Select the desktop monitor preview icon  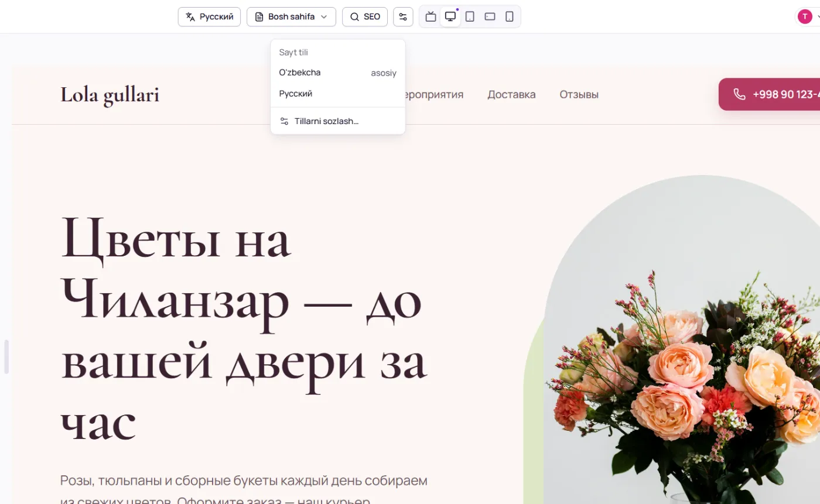pyautogui.click(x=450, y=16)
